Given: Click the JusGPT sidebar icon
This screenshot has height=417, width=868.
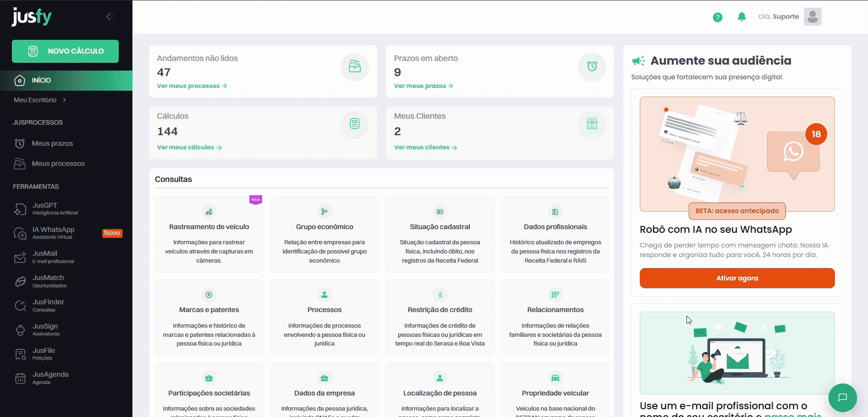Looking at the screenshot, I should 20,209.
